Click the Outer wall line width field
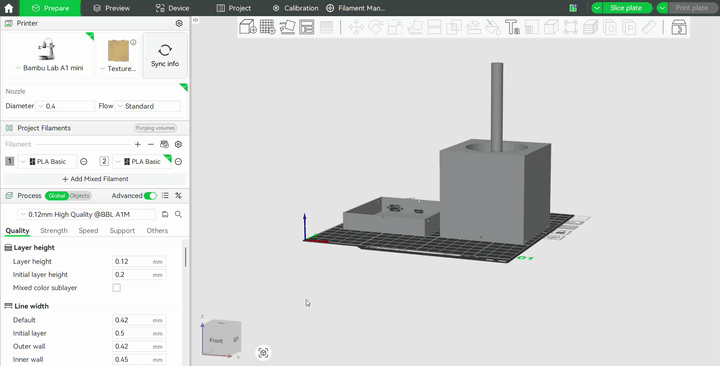720x366 pixels. pyautogui.click(x=139, y=346)
